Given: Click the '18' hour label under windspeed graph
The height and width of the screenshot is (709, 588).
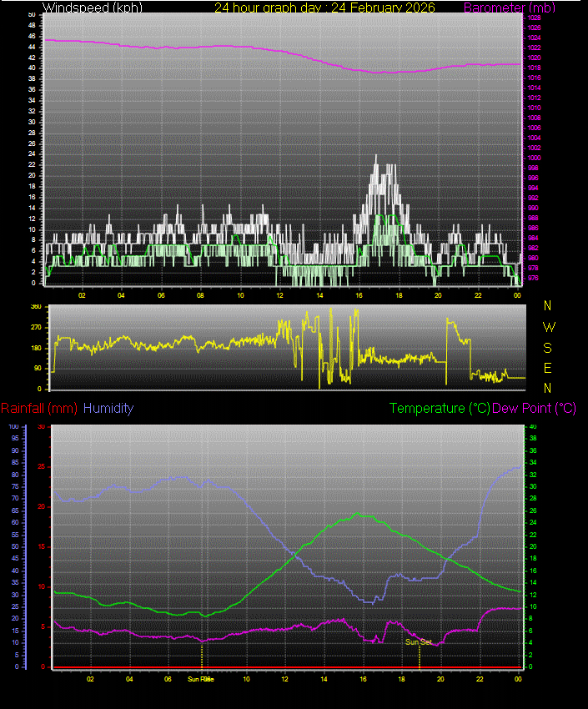Looking at the screenshot, I should (399, 295).
